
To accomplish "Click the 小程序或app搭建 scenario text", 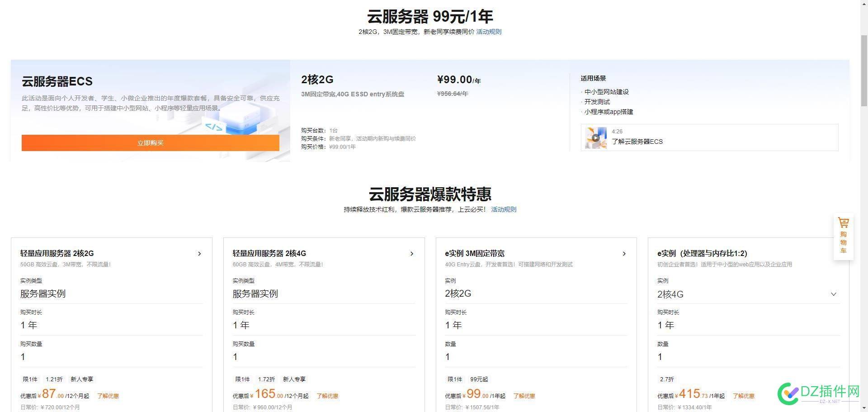I will 609,112.
